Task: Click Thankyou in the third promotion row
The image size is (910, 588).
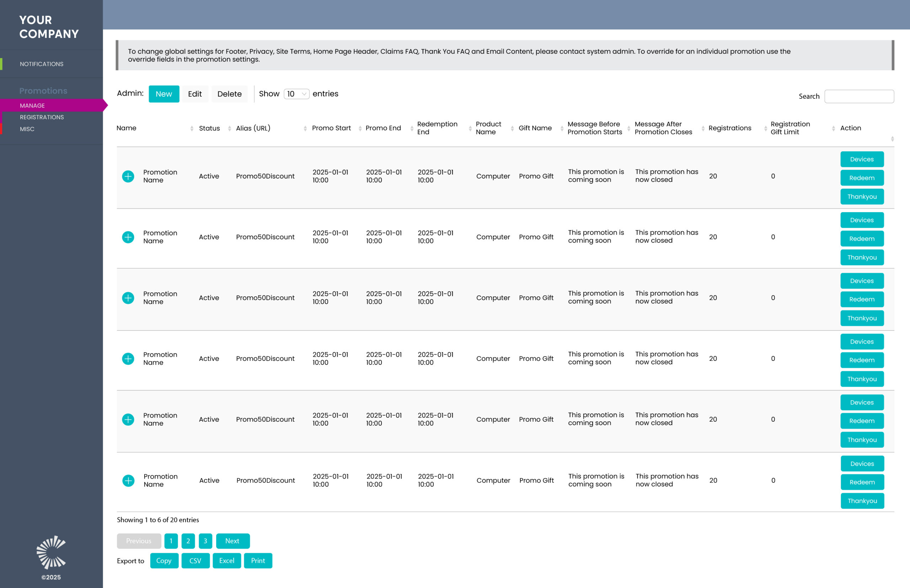Action: click(862, 318)
